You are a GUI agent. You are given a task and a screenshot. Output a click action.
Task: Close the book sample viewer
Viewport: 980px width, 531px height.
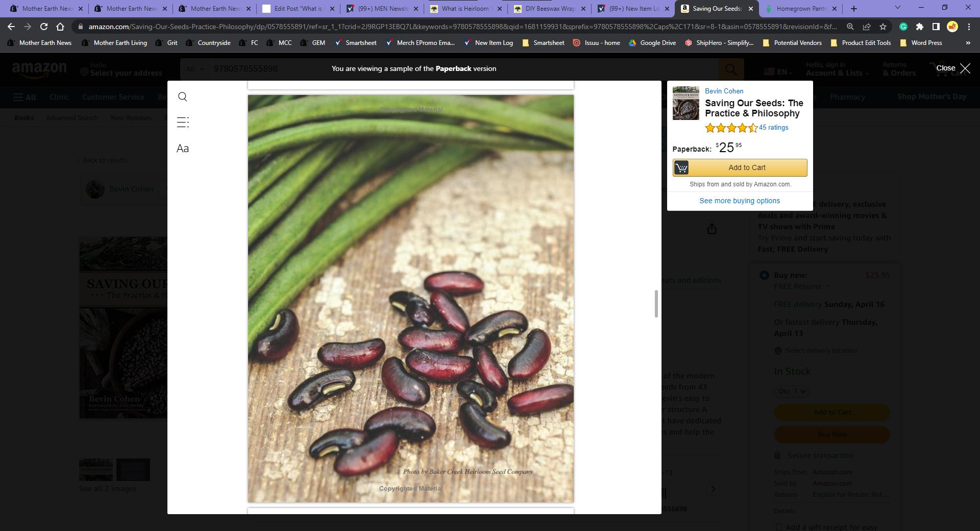coord(953,68)
